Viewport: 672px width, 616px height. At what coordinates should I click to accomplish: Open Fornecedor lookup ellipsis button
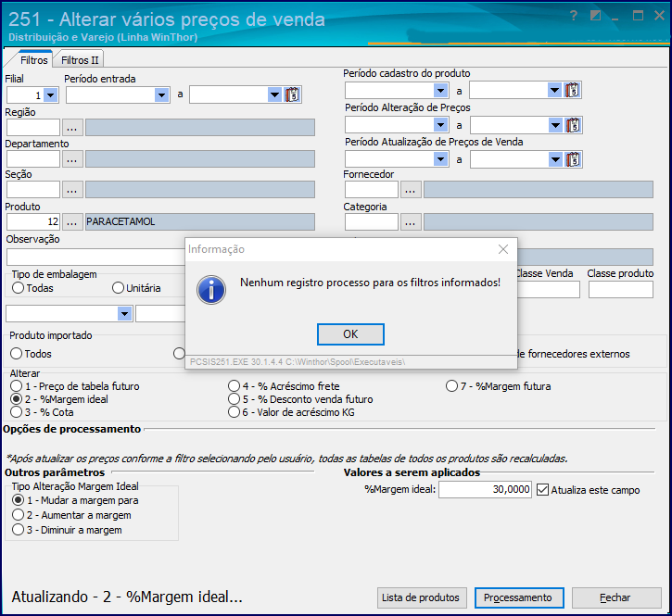pyautogui.click(x=411, y=189)
